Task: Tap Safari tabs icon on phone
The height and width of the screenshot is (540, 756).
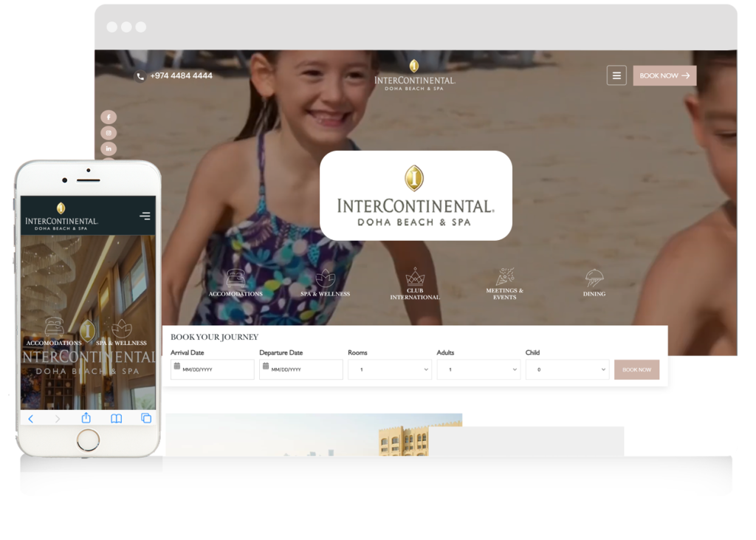Action: pos(146,418)
